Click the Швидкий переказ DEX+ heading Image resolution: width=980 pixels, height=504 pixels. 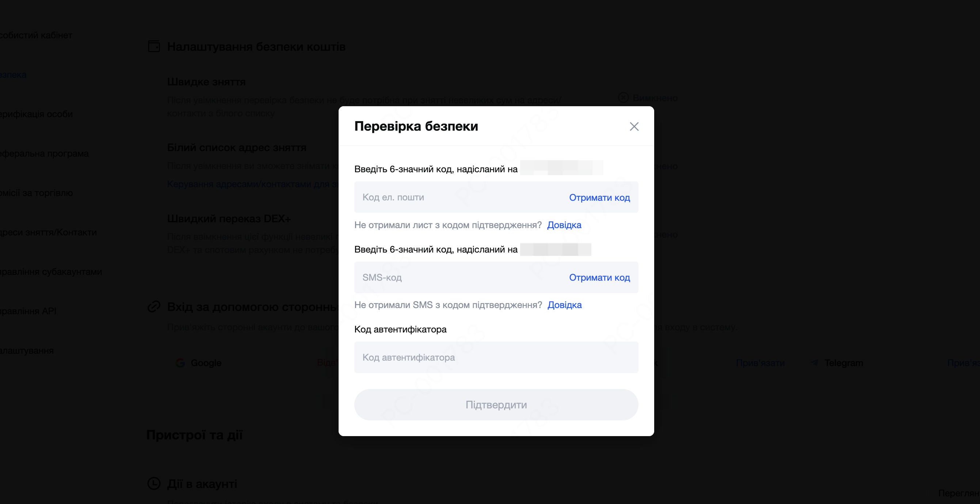point(229,219)
